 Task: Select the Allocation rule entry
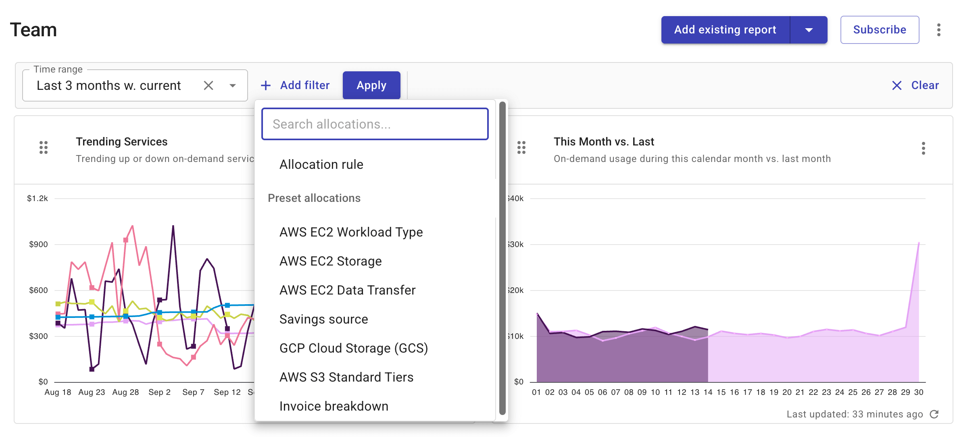point(321,164)
